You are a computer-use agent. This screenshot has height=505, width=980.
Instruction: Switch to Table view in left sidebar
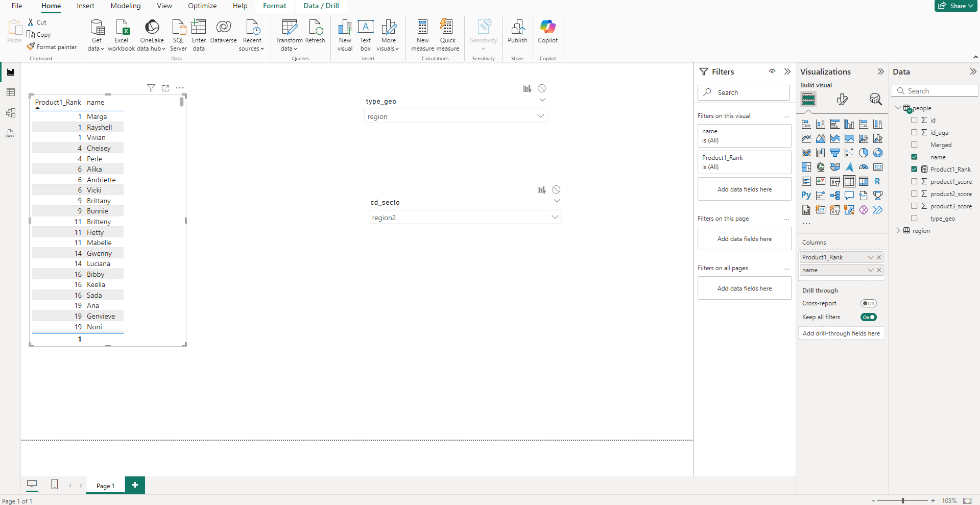(11, 92)
